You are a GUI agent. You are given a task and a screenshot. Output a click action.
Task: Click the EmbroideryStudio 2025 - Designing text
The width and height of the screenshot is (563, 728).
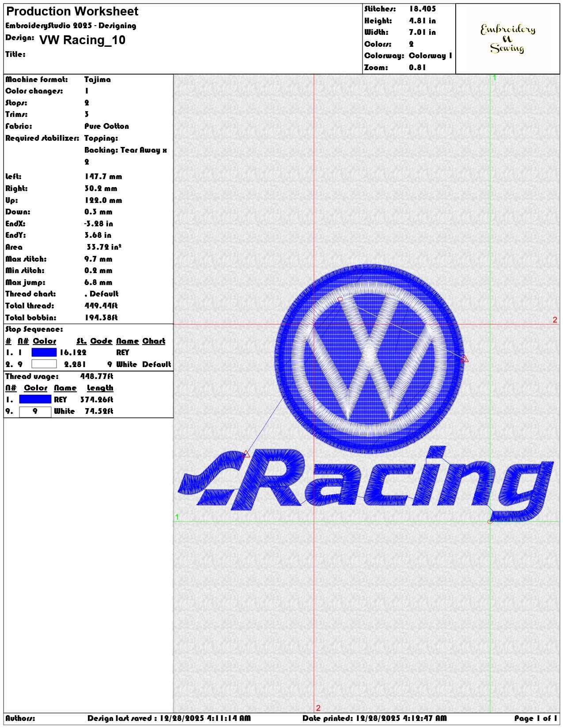point(71,26)
